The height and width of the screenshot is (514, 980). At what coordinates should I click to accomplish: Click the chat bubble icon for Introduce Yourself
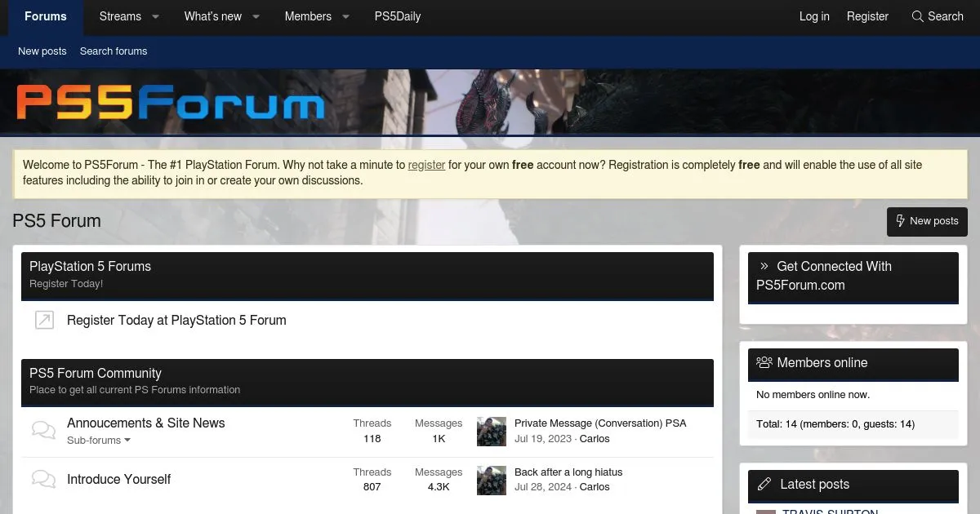(44, 479)
